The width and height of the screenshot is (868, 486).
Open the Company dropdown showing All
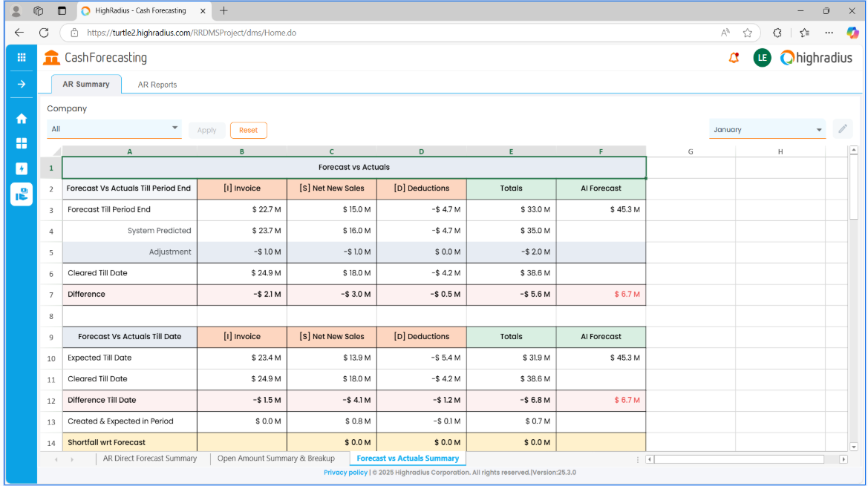114,129
